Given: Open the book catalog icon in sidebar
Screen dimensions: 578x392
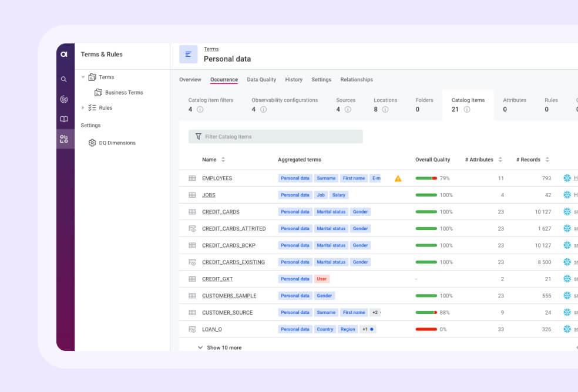Looking at the screenshot, I should (64, 119).
